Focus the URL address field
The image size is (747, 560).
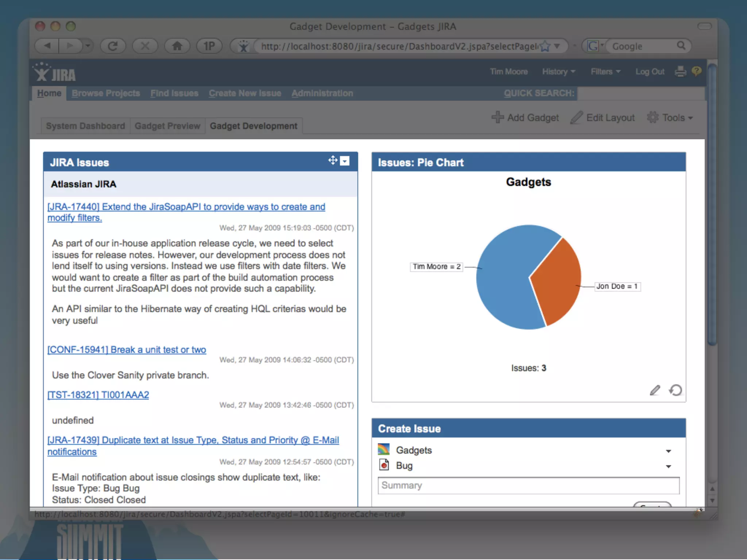pyautogui.click(x=399, y=46)
